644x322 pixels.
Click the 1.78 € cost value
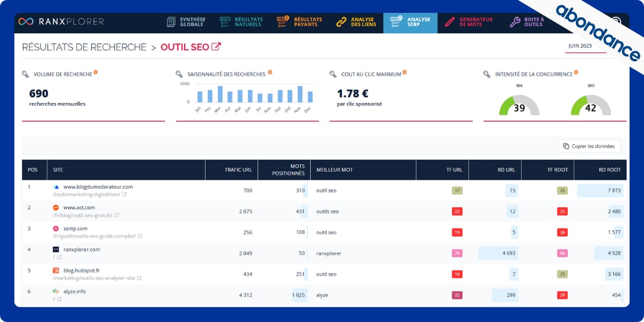pos(352,93)
